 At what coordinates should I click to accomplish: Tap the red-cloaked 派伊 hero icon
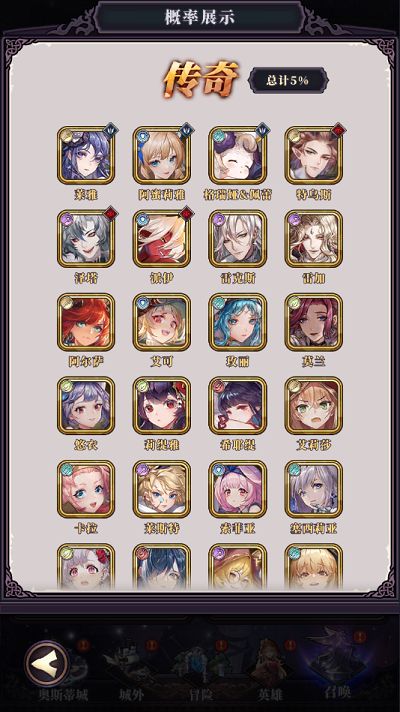point(162,238)
